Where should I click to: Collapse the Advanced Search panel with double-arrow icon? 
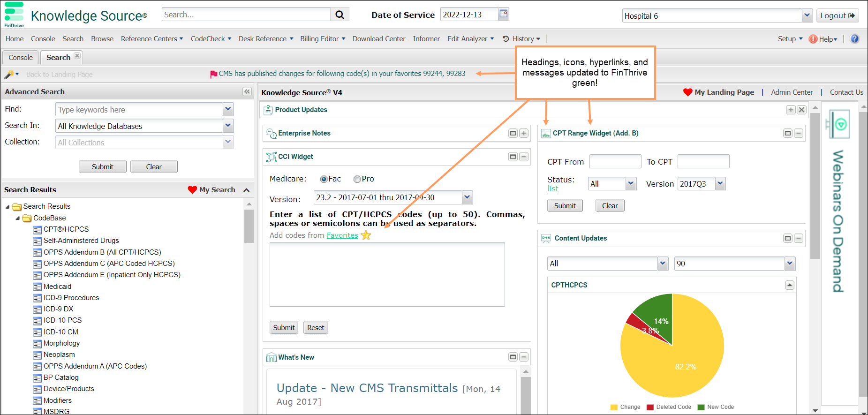(247, 91)
